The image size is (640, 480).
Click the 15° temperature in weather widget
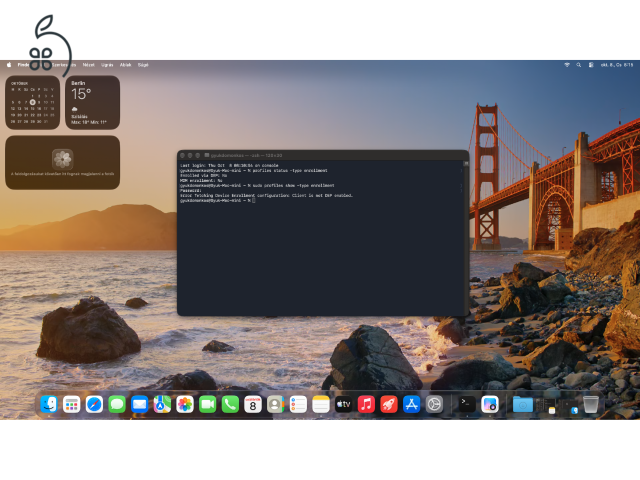pyautogui.click(x=81, y=94)
